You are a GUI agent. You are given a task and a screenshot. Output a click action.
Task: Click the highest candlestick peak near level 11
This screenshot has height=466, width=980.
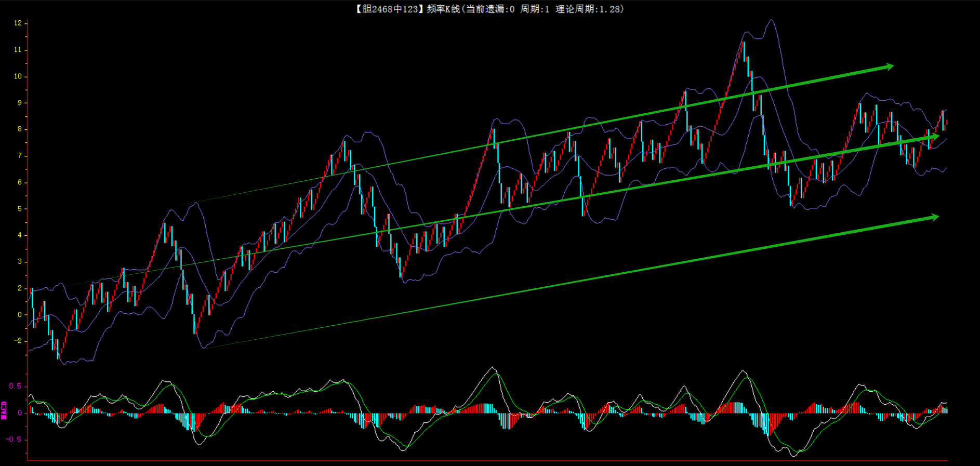point(743,44)
